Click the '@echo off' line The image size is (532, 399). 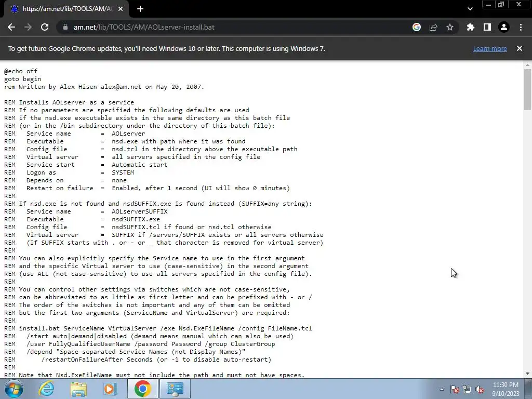[21, 71]
